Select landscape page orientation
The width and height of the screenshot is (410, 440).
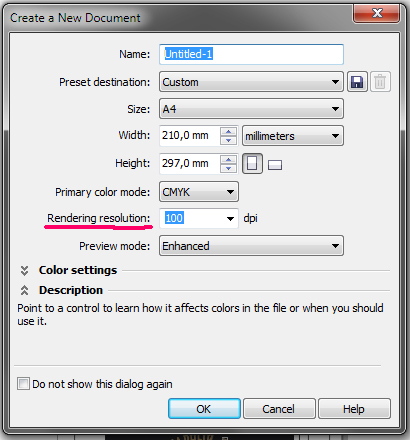point(275,165)
